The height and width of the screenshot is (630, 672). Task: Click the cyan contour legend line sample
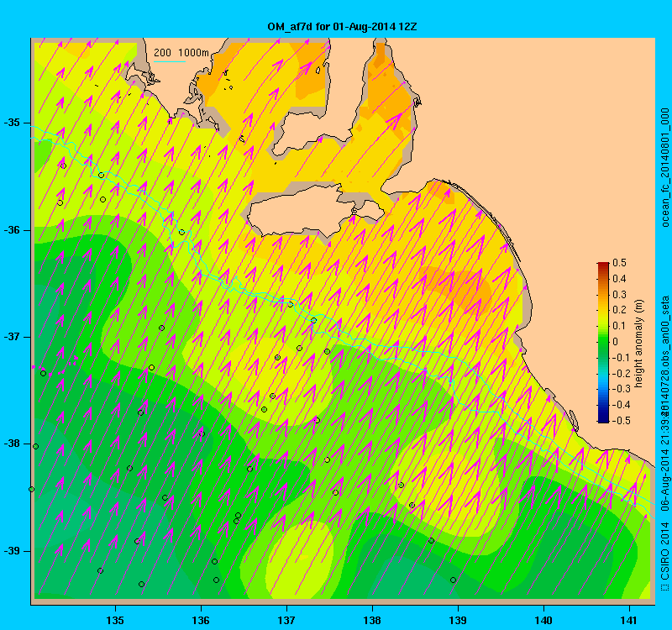170,61
